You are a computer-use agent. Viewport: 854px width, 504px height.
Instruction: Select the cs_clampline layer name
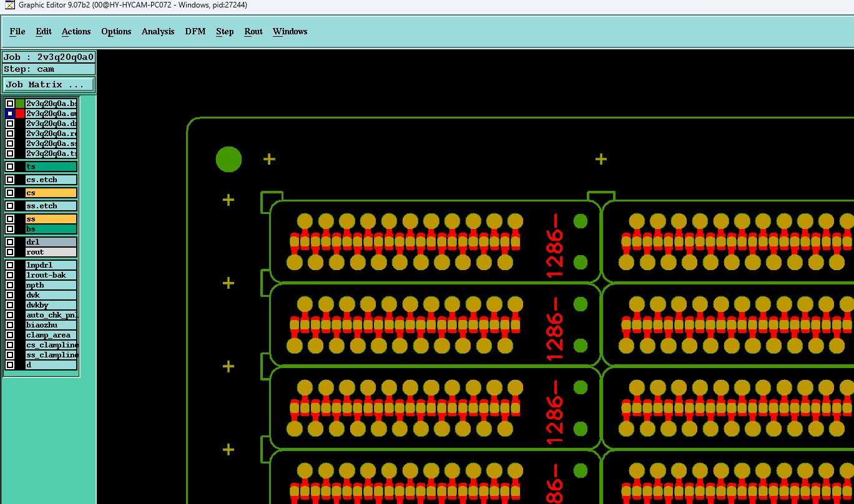[x=51, y=345]
